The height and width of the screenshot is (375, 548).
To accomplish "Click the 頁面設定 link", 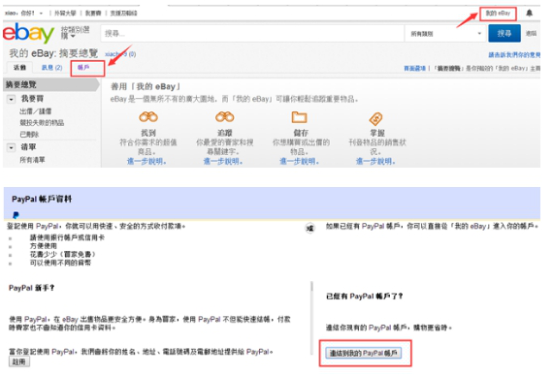I will click(x=414, y=68).
